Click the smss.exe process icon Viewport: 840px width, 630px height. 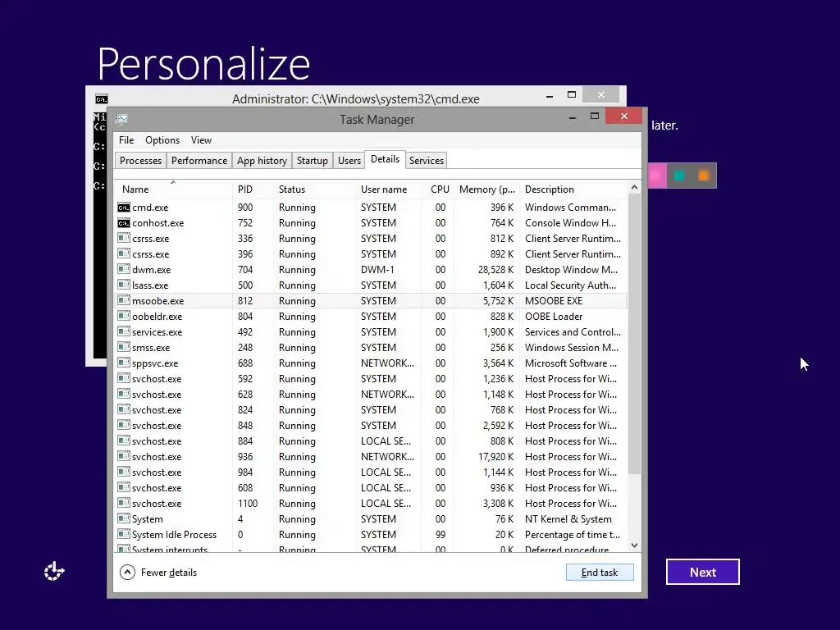point(124,347)
